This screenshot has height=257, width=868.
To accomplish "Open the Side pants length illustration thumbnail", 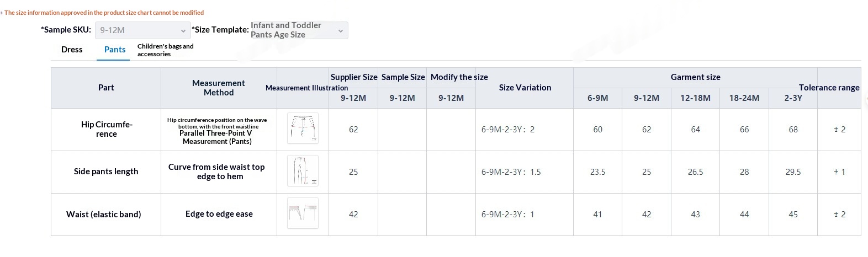I will pos(303,171).
